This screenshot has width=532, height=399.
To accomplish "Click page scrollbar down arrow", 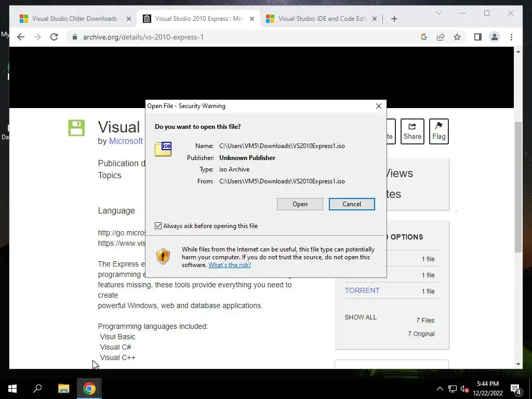I will point(518,364).
